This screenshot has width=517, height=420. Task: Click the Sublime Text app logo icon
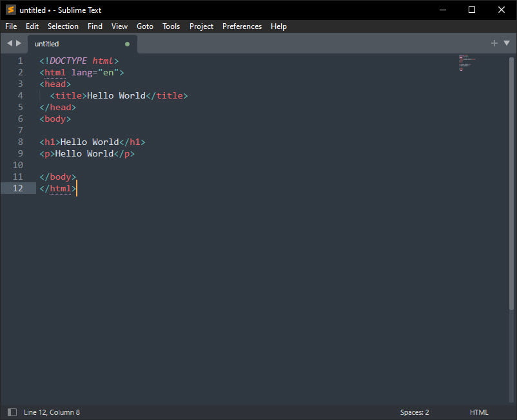coord(11,10)
